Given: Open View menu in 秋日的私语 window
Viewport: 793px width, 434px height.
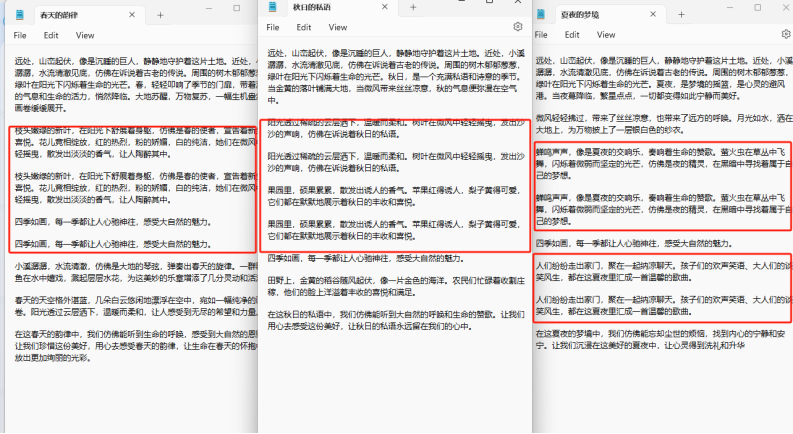Looking at the screenshot, I should pos(338,27).
